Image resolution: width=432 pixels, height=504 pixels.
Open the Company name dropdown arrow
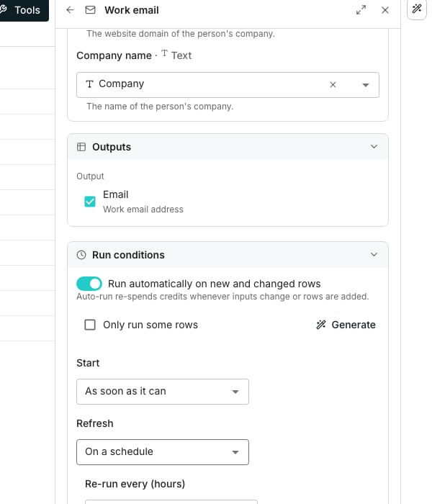click(366, 85)
